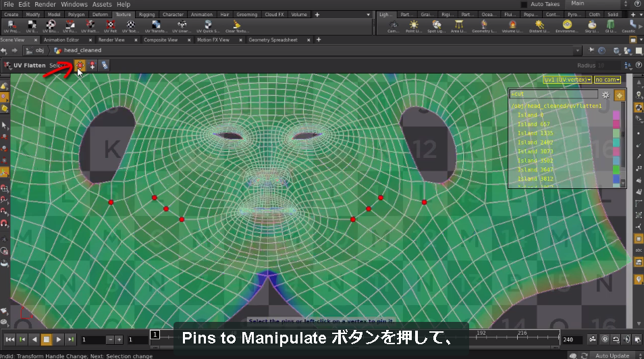Click the Environment Light shelf icon
This screenshot has height=359, width=644.
tap(567, 26)
